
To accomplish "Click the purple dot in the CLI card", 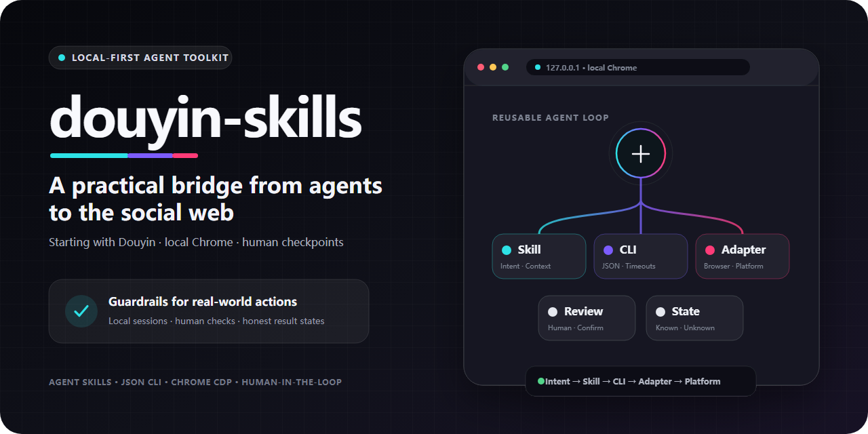I will pyautogui.click(x=608, y=250).
